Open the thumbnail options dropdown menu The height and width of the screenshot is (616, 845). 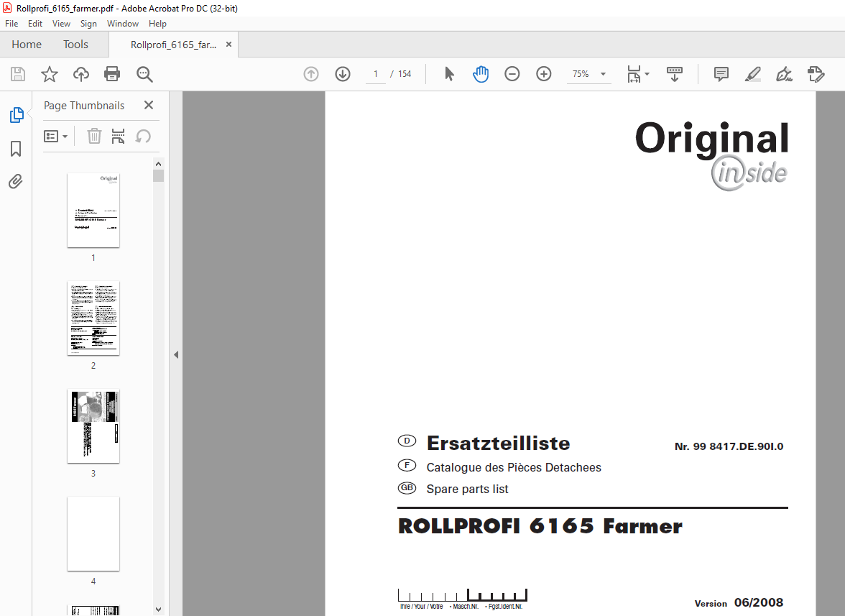point(55,137)
